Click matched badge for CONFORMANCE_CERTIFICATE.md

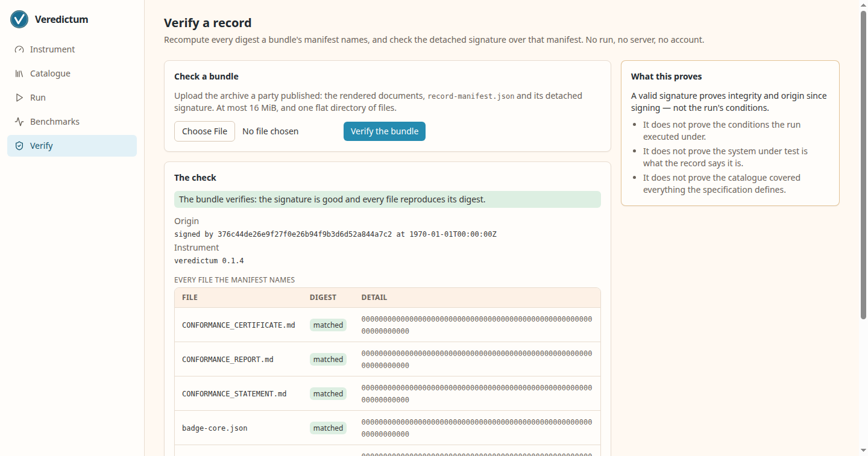click(328, 325)
